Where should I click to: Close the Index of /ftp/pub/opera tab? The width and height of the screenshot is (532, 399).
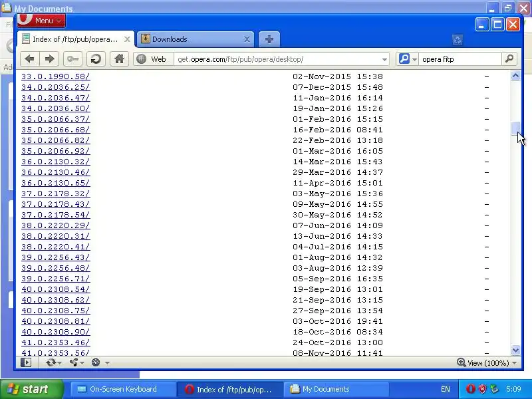[127, 39]
